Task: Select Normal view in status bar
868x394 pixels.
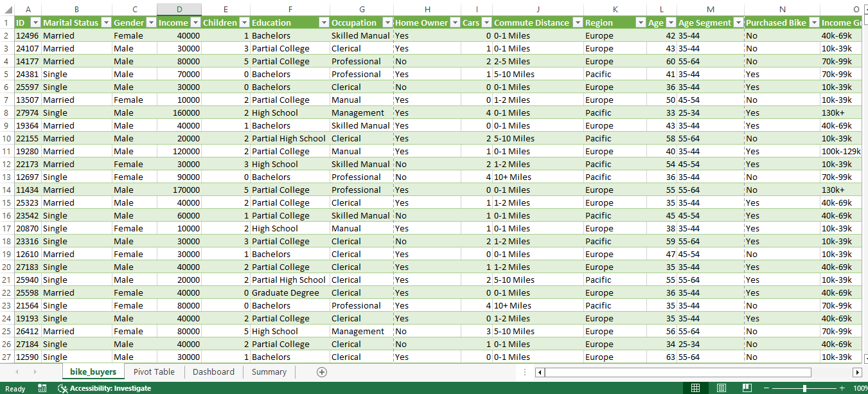Action: (695, 388)
